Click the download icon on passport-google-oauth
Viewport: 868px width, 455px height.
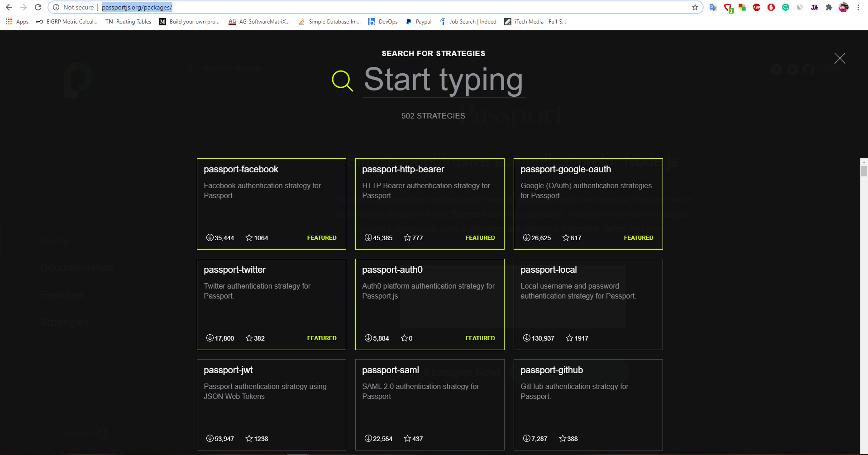coord(526,237)
